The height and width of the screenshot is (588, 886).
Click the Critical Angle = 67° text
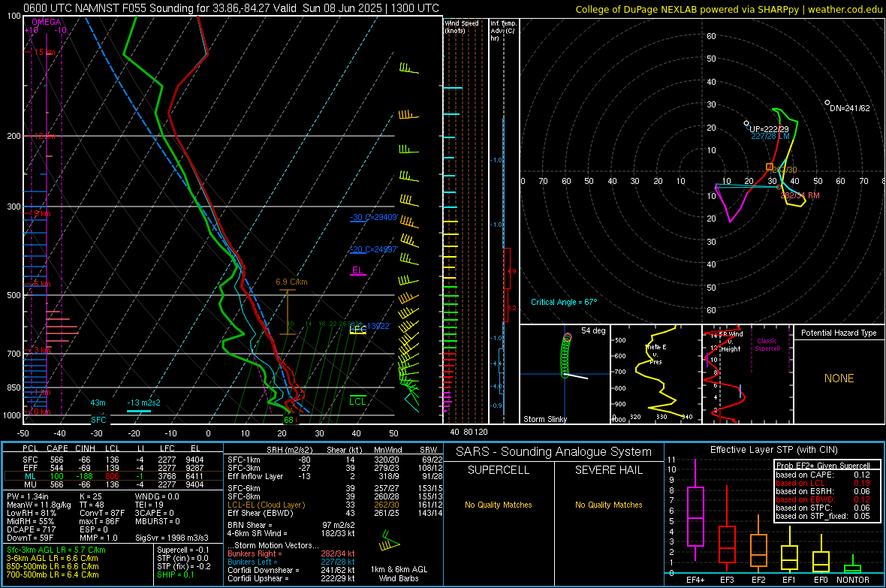(564, 302)
